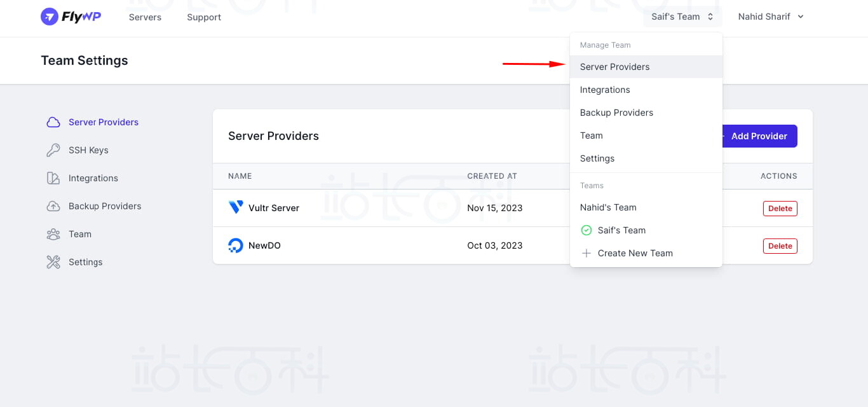Choose Backup Providers from the Manage Team menu
The height and width of the screenshot is (407, 868).
click(616, 113)
